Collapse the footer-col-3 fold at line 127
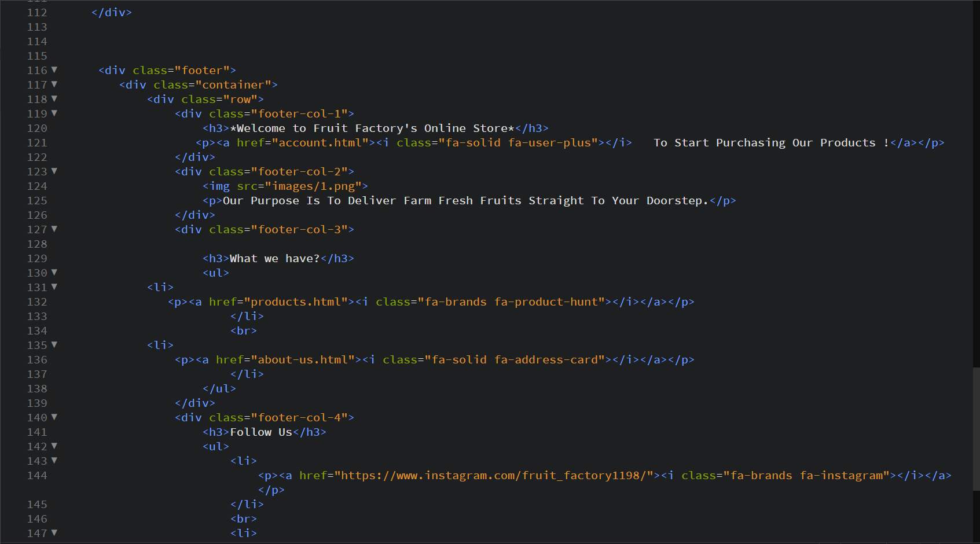980x544 pixels. pos(54,229)
